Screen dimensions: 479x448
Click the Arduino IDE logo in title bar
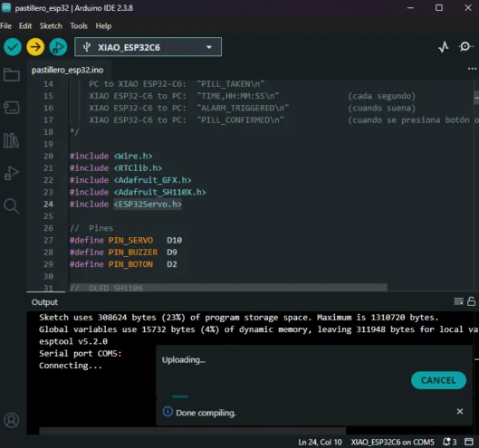[6, 7]
